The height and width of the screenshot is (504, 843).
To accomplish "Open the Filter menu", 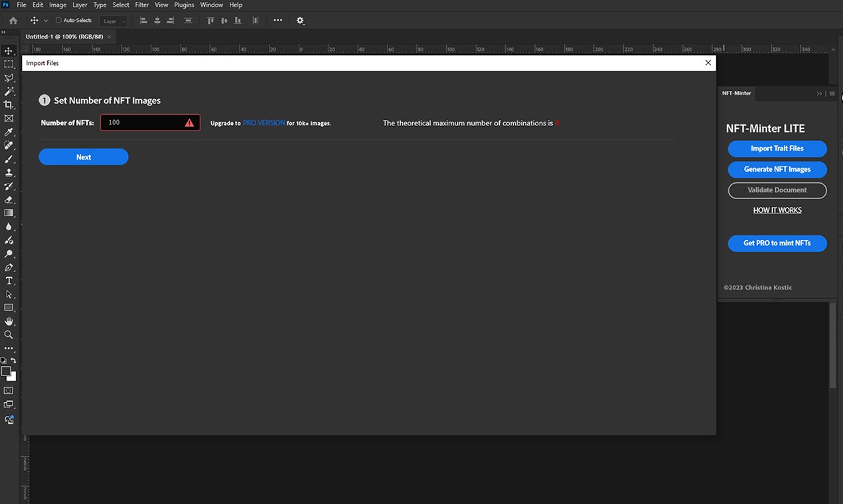I will 142,5.
